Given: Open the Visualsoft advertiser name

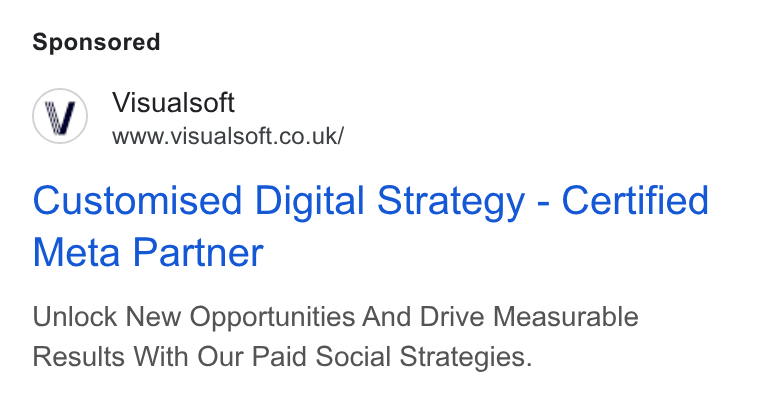Looking at the screenshot, I should (x=174, y=102).
